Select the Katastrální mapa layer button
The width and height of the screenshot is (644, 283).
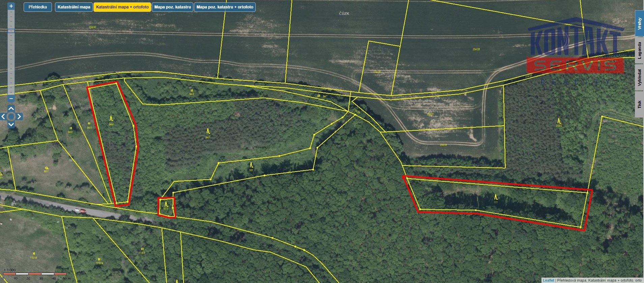point(74,7)
